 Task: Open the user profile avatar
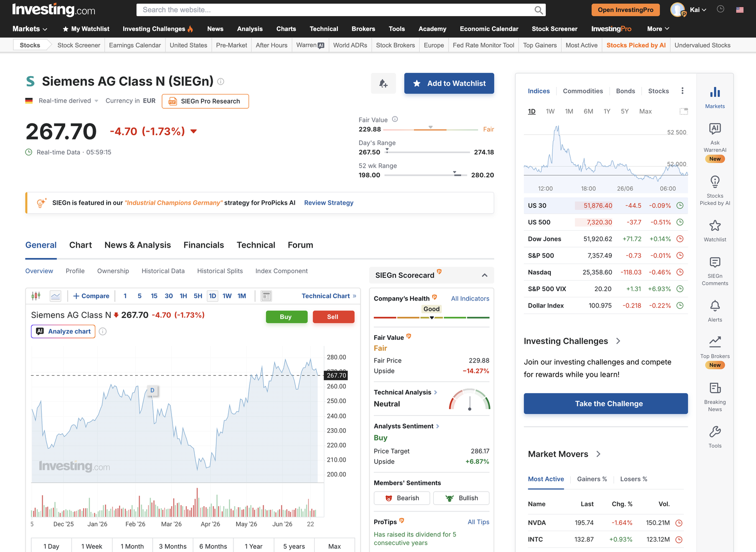pyautogui.click(x=678, y=9)
